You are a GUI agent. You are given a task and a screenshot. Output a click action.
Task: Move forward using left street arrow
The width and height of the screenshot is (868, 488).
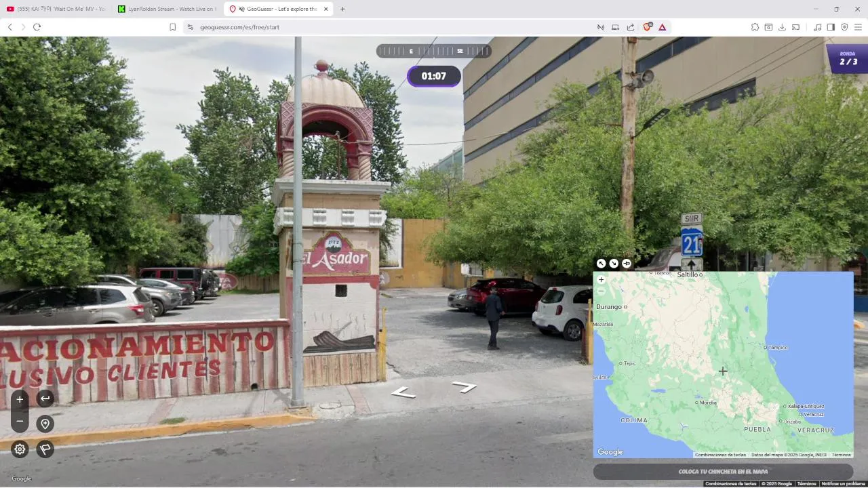tap(403, 392)
